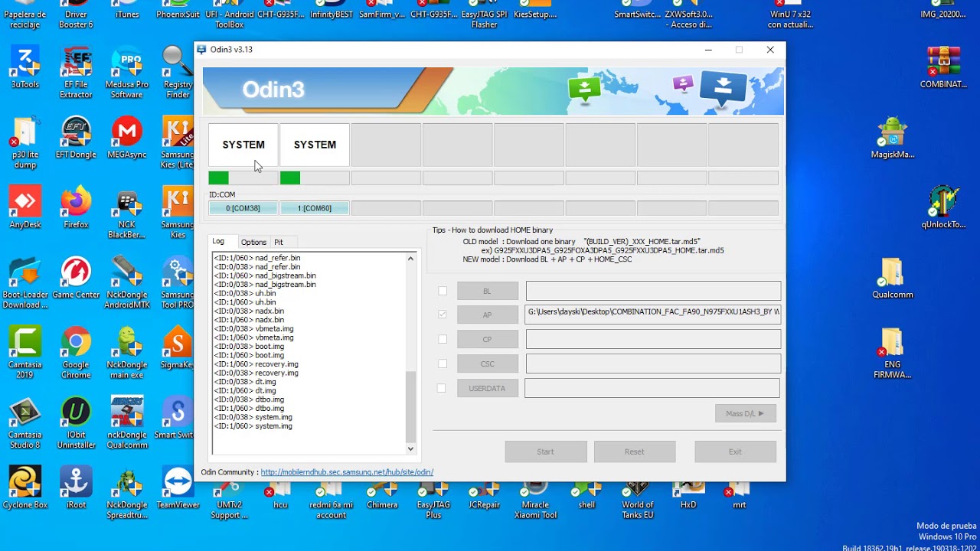Click log line ID:0/038 boot.img

click(x=249, y=347)
